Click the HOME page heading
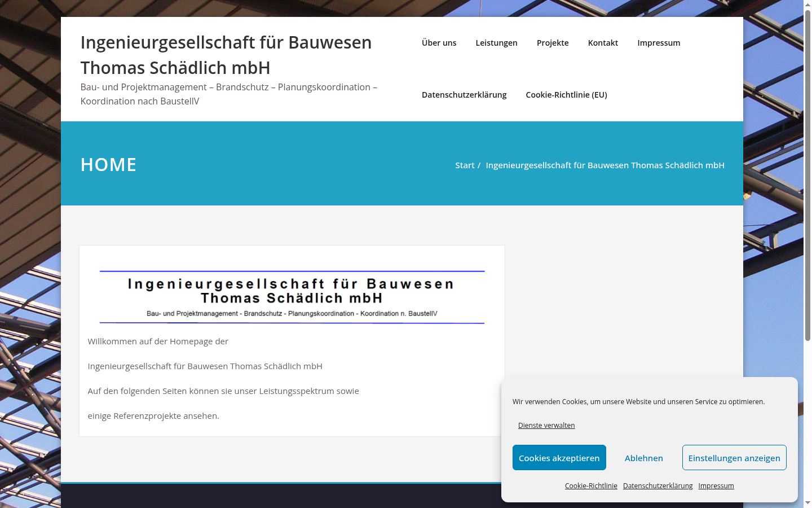The width and height of the screenshot is (812, 508). [108, 165]
